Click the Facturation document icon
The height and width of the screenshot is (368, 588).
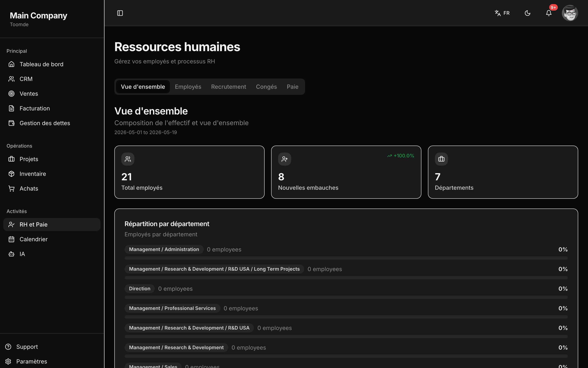(11, 108)
